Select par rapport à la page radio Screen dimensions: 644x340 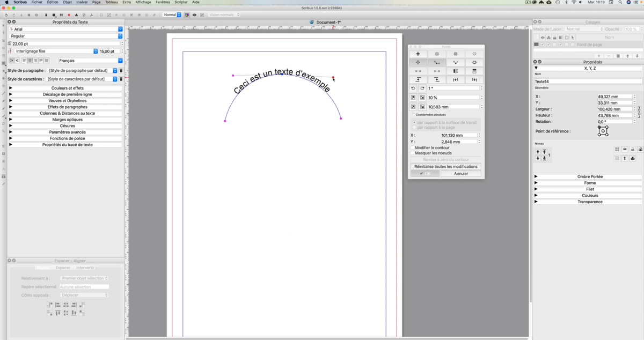point(414,127)
